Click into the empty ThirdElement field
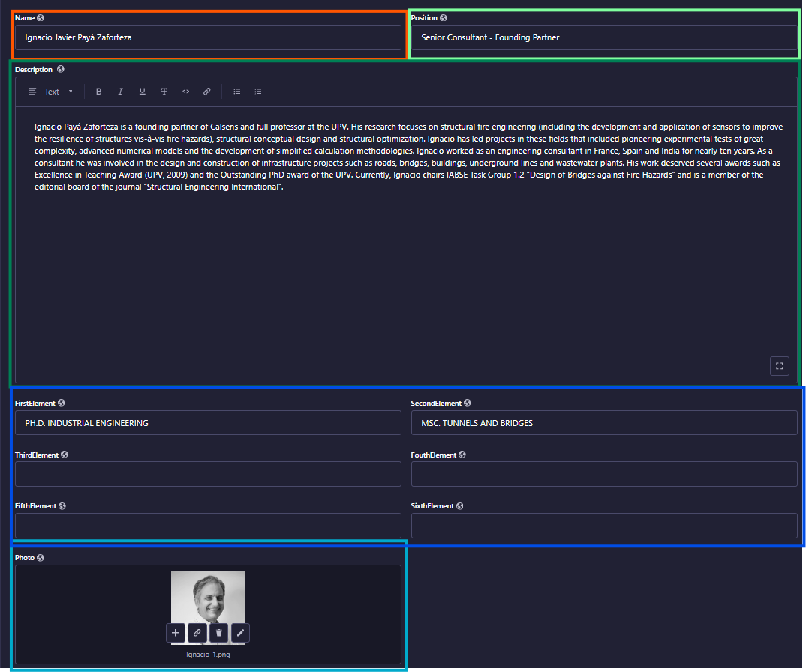Screen dimensions: 806x672 [208, 474]
